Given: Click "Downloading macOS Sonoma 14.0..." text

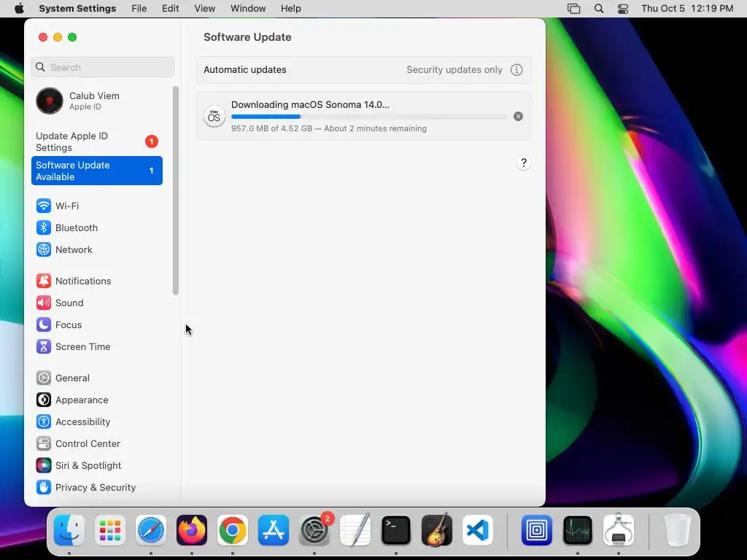Looking at the screenshot, I should coord(310,105).
